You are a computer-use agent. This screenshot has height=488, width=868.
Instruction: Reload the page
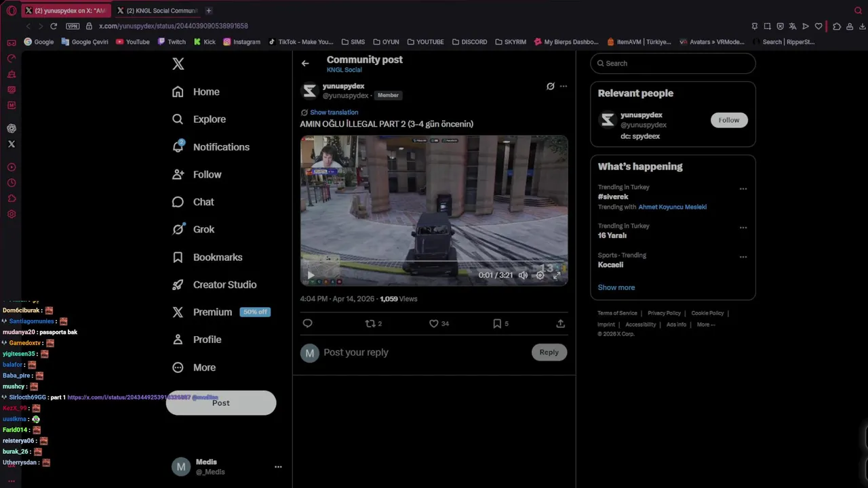click(54, 26)
